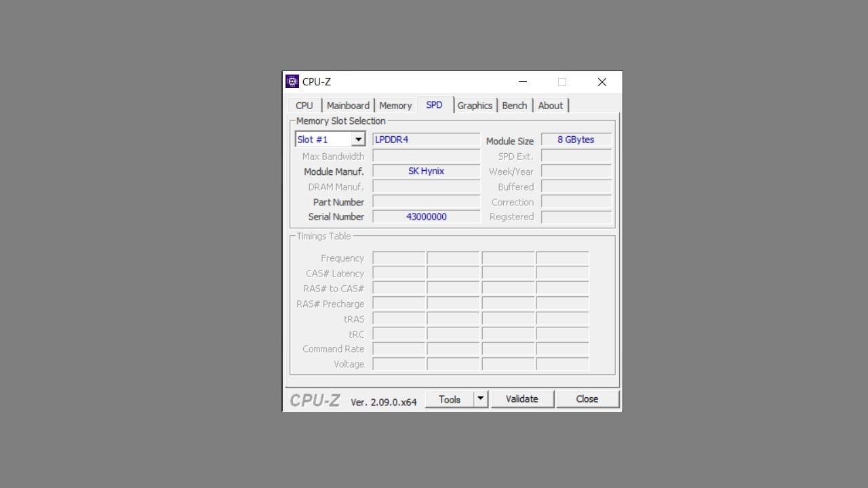Open the Mainboard tab
This screenshot has width=868, height=488.
pyautogui.click(x=348, y=105)
